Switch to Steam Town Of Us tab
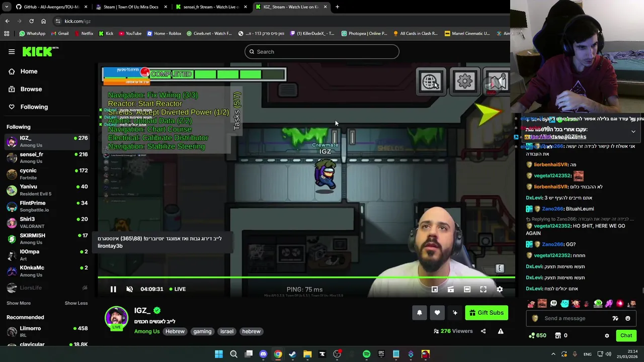The width and height of the screenshot is (644, 362). pos(131,7)
